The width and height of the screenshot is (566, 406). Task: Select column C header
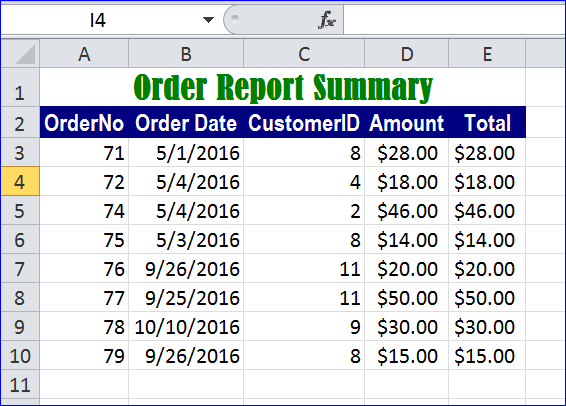(x=304, y=54)
